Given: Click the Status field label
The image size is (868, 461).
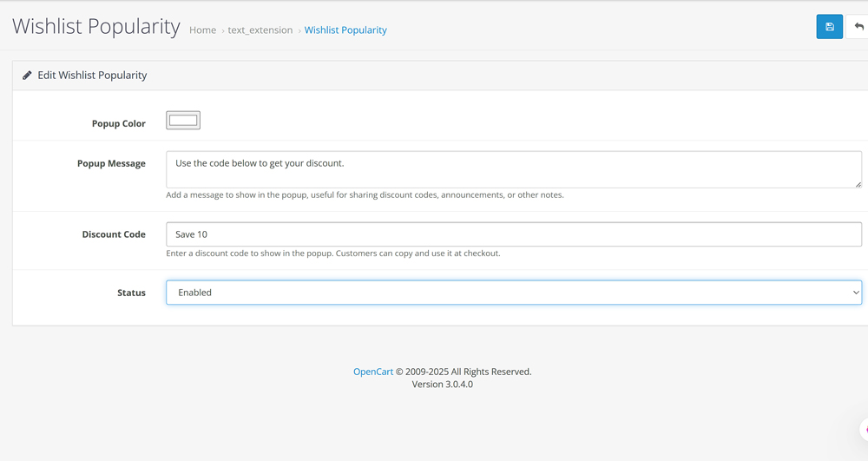Looking at the screenshot, I should coord(131,293).
